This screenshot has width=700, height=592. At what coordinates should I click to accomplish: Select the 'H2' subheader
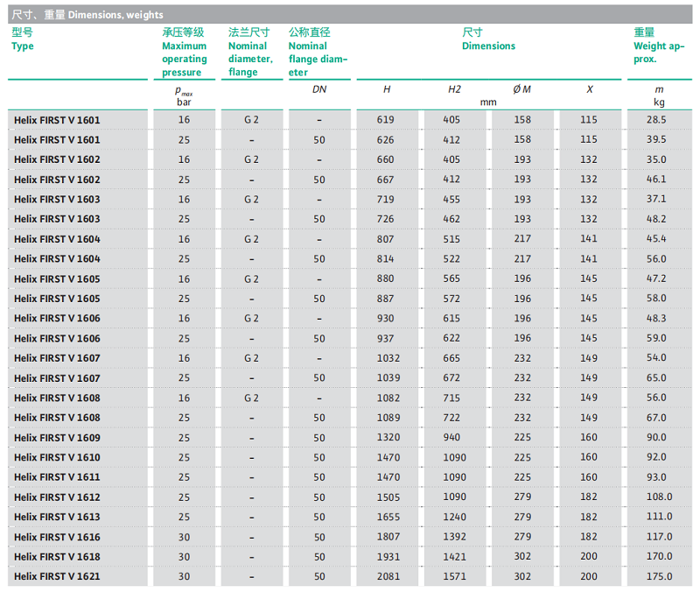[454, 89]
